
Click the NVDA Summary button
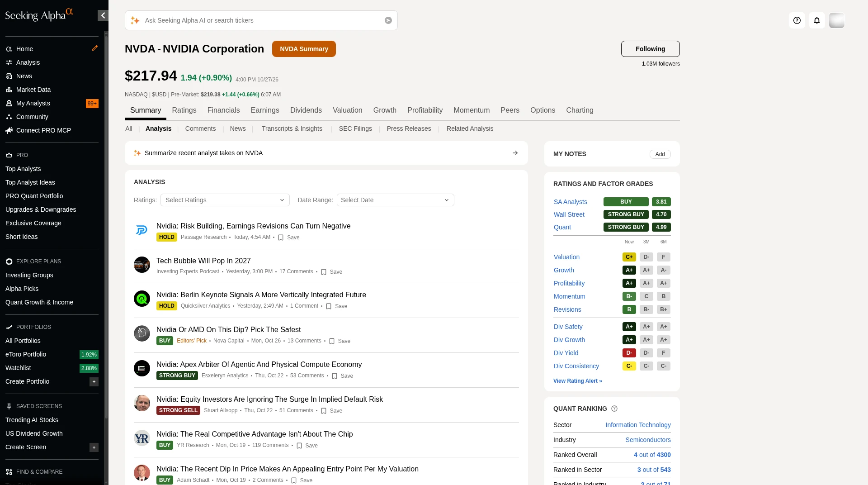click(x=304, y=49)
